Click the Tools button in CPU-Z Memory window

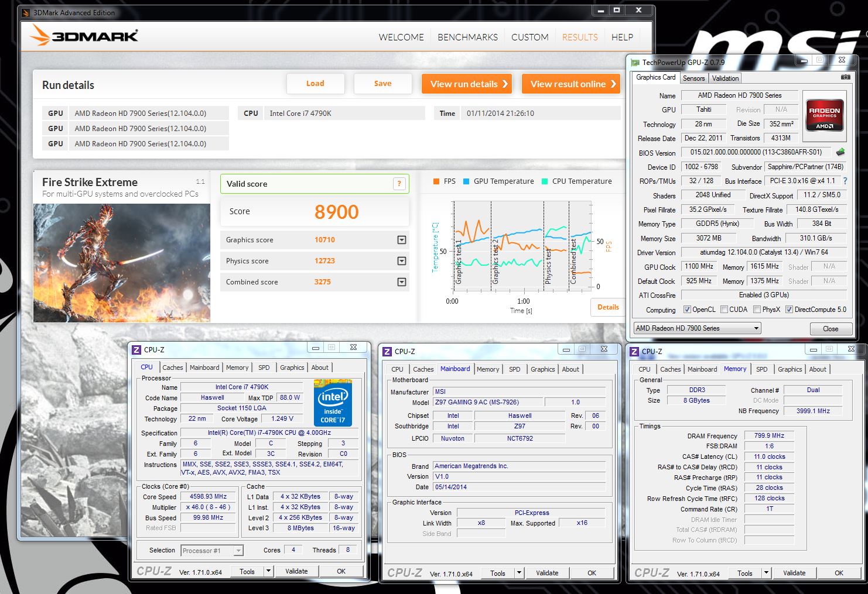[x=745, y=574]
